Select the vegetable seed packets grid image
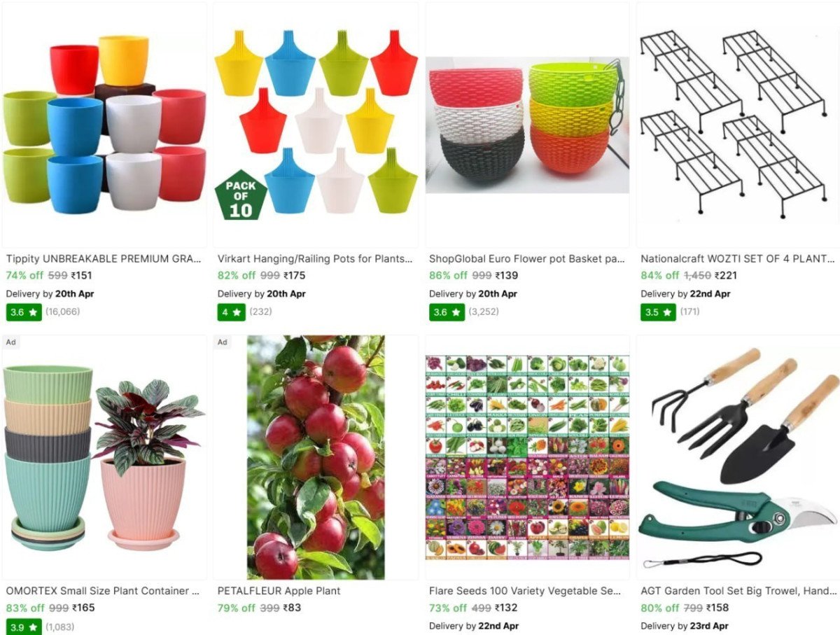The height and width of the screenshot is (635, 840). pyautogui.click(x=527, y=457)
